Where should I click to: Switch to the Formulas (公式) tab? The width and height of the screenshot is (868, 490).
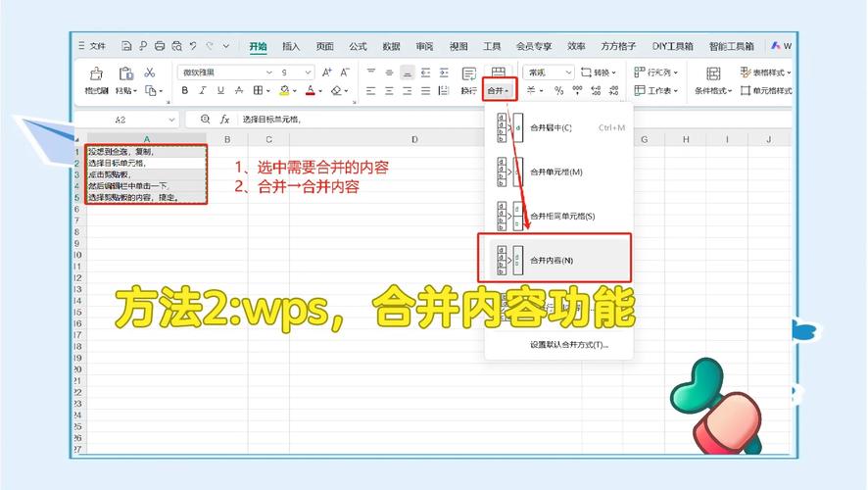click(x=359, y=46)
